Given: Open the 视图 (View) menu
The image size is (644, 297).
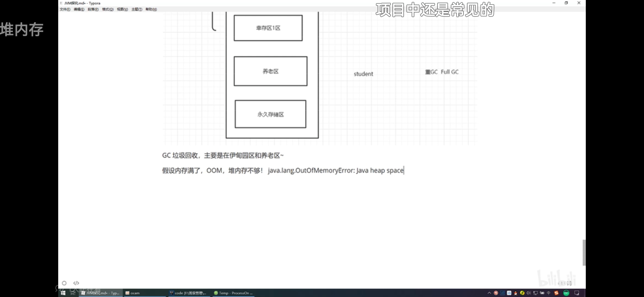Looking at the screenshot, I should pos(122,9).
